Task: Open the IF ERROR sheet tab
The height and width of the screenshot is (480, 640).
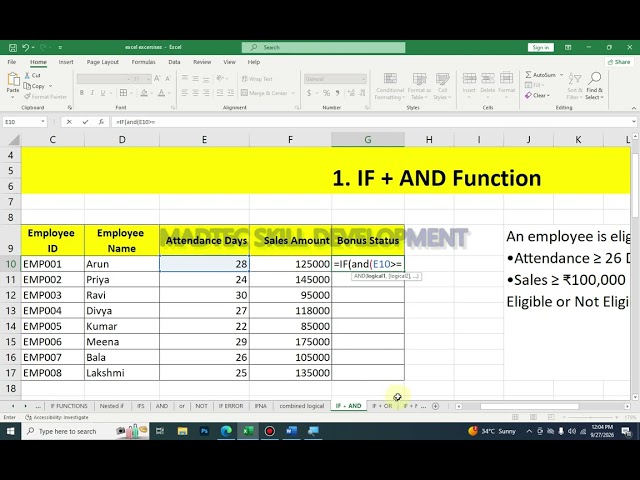Action: click(231, 406)
